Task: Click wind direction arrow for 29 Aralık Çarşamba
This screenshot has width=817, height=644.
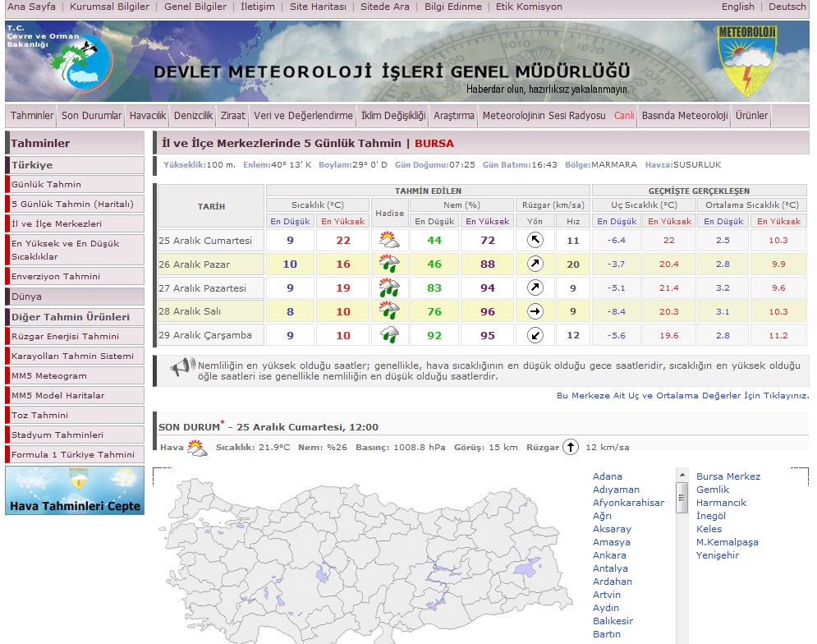Action: [535, 335]
